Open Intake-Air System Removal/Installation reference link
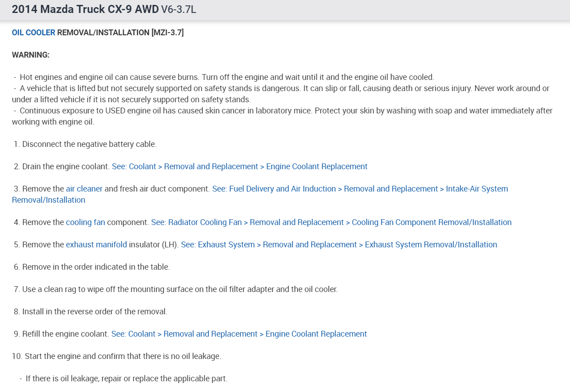This screenshot has height=392, width=570. 360,189
